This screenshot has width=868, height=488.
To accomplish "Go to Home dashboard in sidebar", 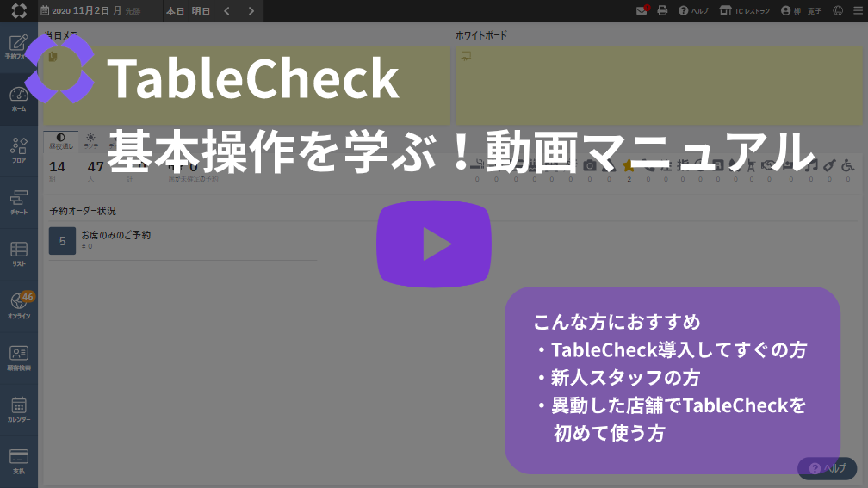I will (18, 99).
